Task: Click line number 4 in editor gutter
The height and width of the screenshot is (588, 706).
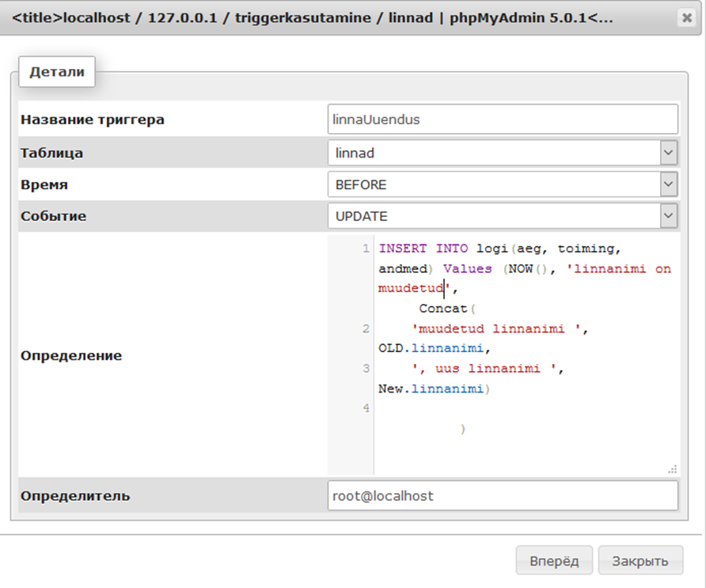Action: pos(366,408)
